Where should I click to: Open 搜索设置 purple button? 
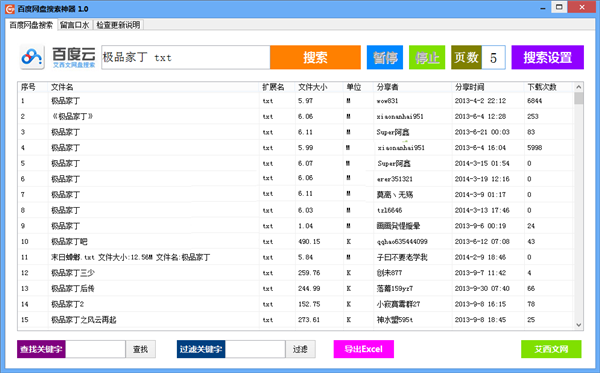click(x=548, y=57)
